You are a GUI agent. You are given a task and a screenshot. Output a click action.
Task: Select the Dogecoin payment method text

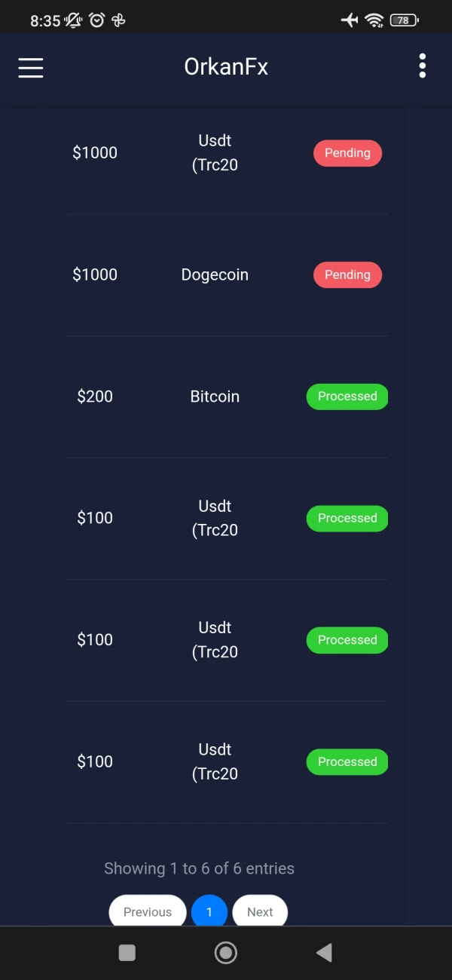click(x=215, y=275)
